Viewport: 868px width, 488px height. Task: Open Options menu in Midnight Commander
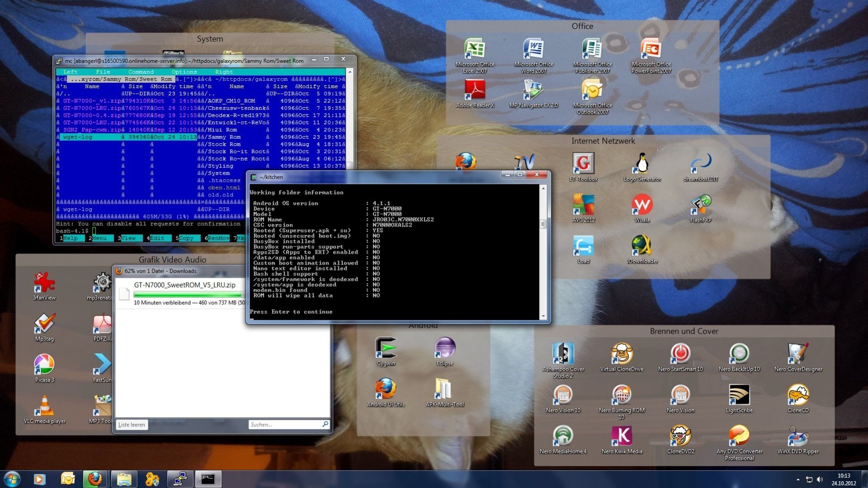point(184,72)
